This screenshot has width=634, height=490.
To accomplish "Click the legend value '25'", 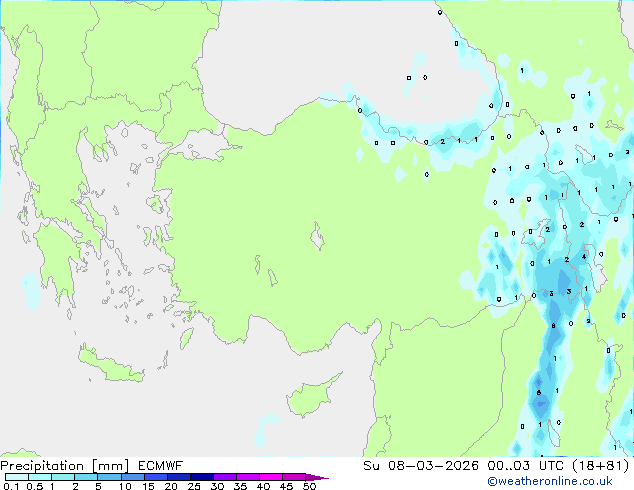I will tap(194, 486).
